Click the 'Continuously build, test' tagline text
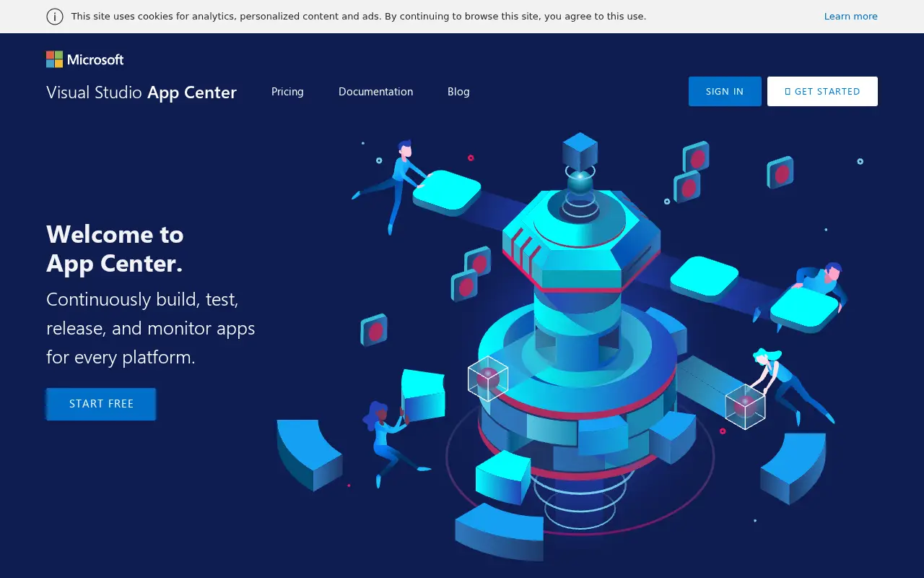 pyautogui.click(x=151, y=328)
